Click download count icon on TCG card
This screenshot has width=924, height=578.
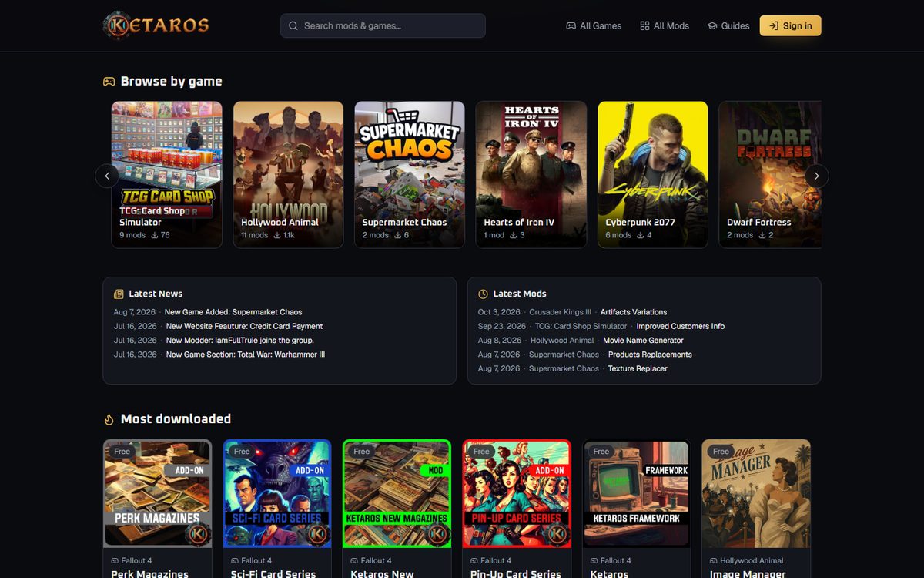point(155,235)
